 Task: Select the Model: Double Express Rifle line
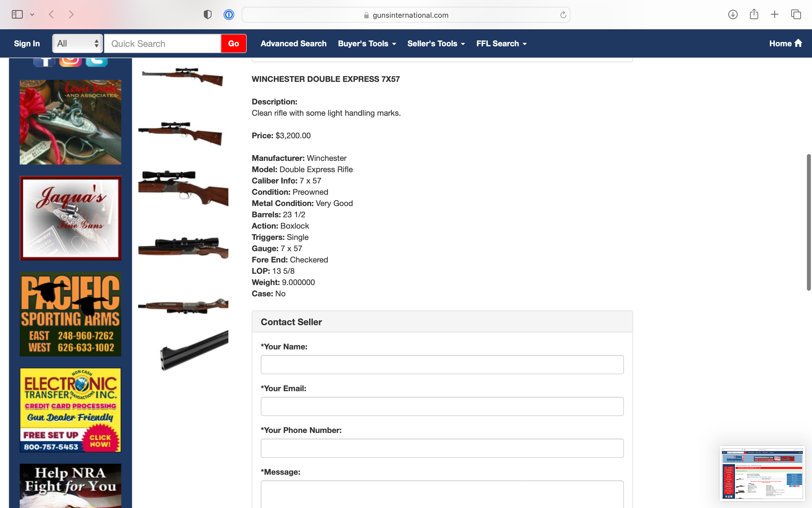(x=302, y=169)
